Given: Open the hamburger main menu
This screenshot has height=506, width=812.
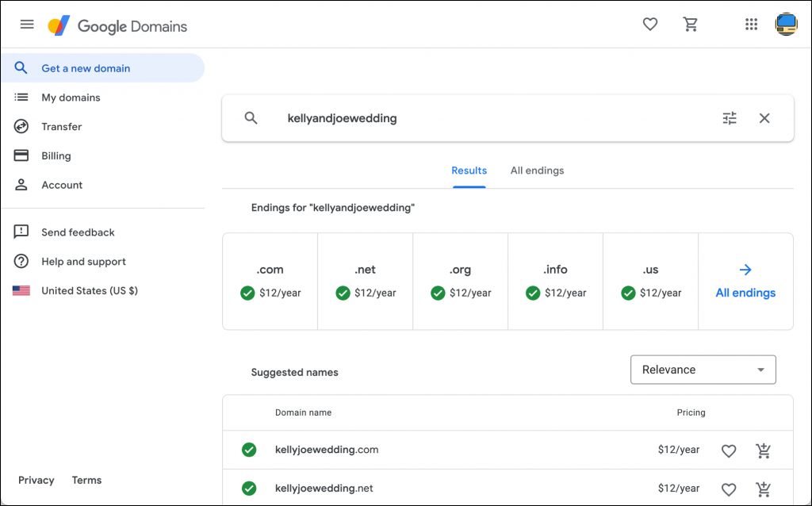Looking at the screenshot, I should (27, 25).
